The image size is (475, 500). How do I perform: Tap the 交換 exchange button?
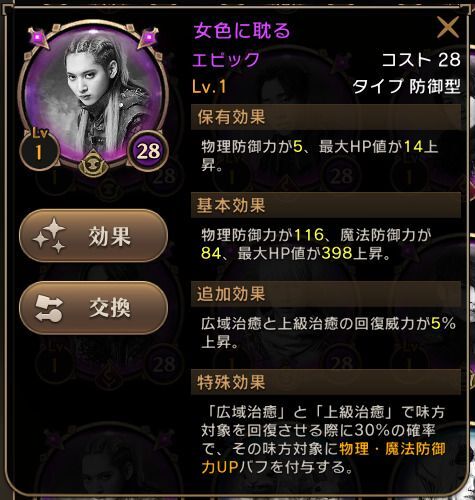(93, 308)
